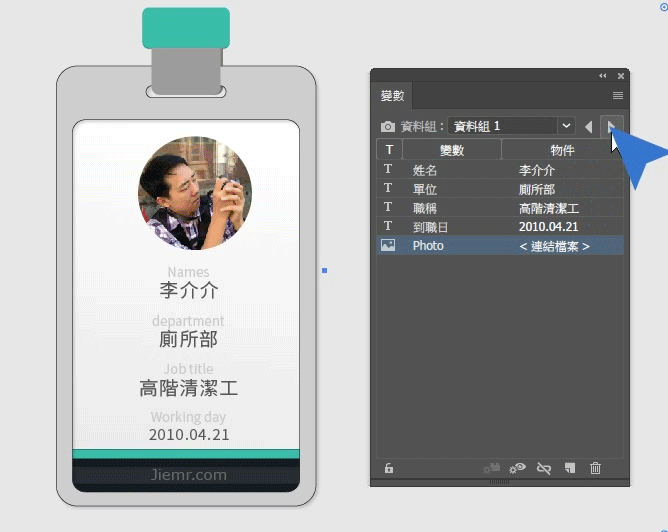Select the teal badge clip shape
The image size is (668, 532).
coord(186,28)
